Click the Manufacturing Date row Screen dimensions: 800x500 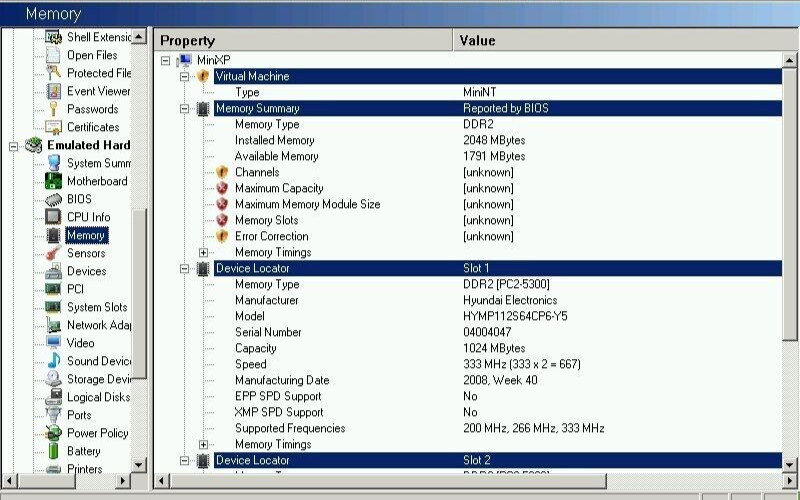tap(497, 380)
